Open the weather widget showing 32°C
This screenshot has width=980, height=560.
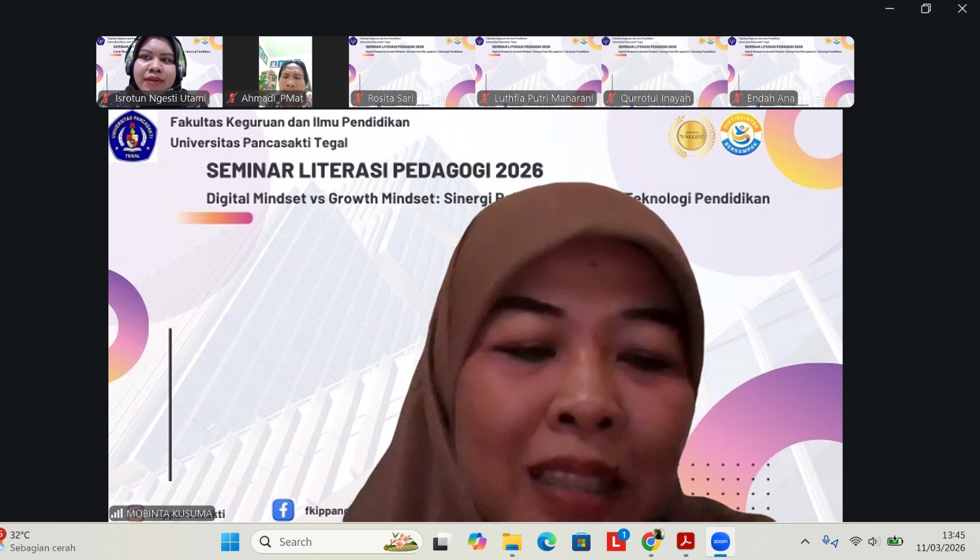click(38, 542)
